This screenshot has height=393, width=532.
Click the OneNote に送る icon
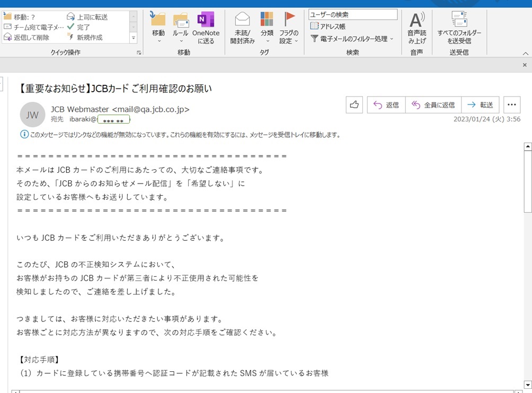point(206,20)
